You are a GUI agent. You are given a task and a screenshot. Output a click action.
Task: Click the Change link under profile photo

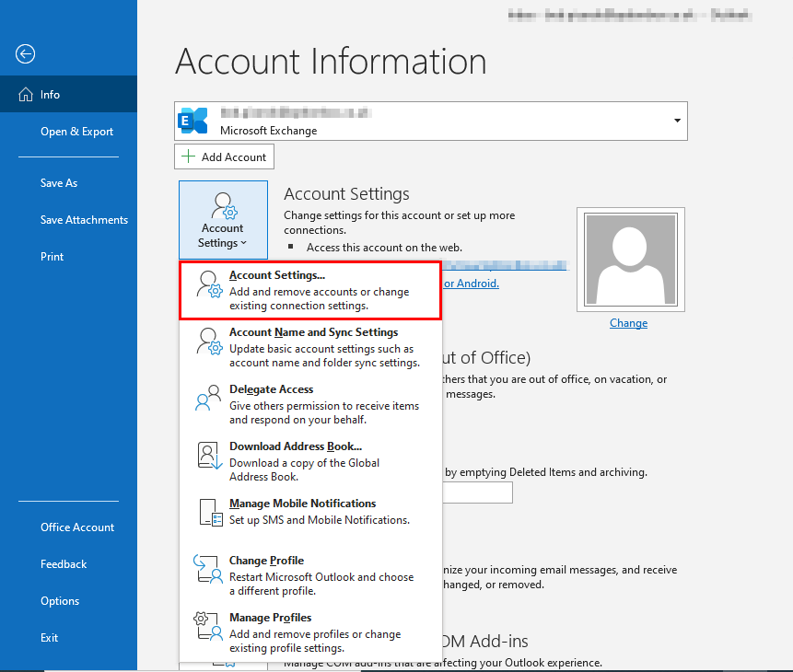(x=628, y=323)
